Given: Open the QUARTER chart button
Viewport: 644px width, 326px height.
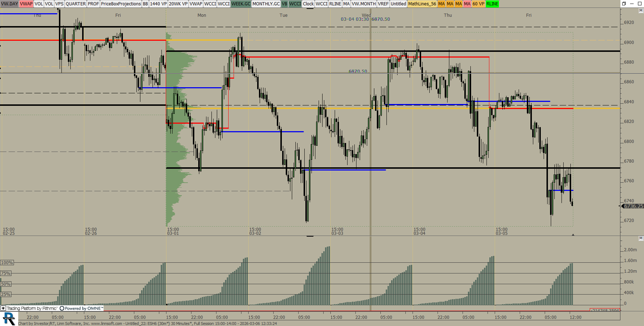Looking at the screenshot, I should point(76,4).
